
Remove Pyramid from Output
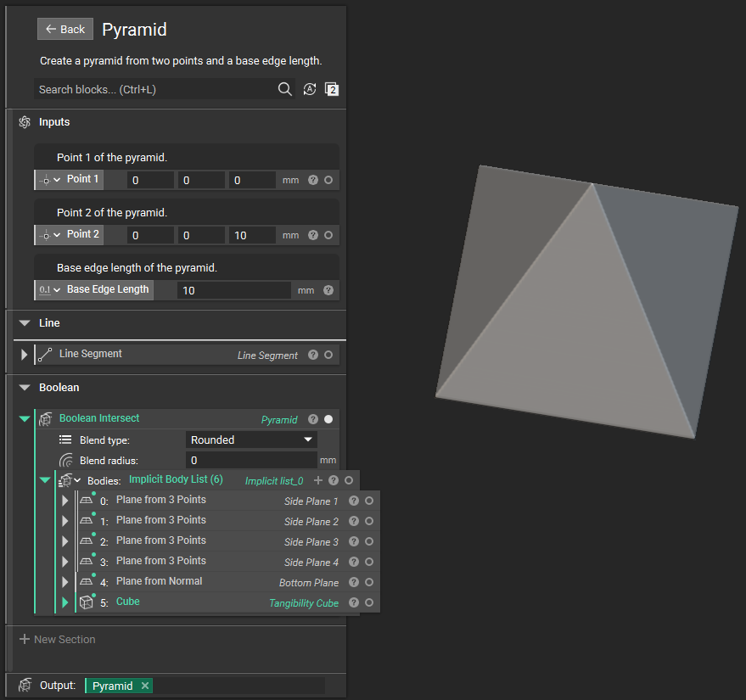[145, 686]
